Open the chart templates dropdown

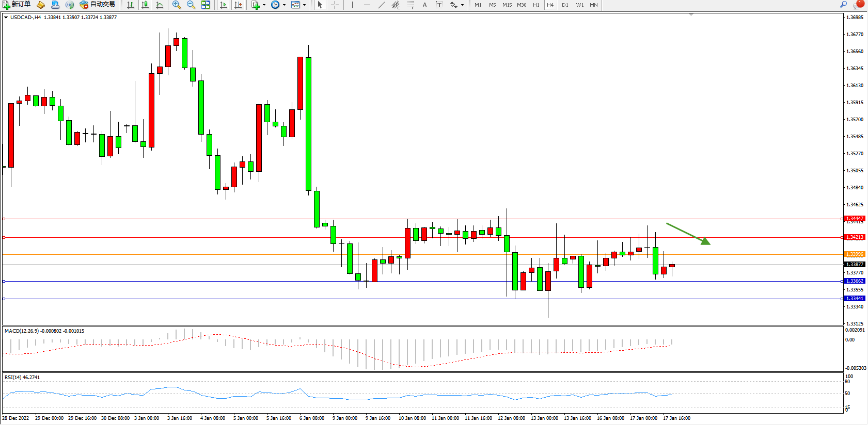(x=304, y=5)
